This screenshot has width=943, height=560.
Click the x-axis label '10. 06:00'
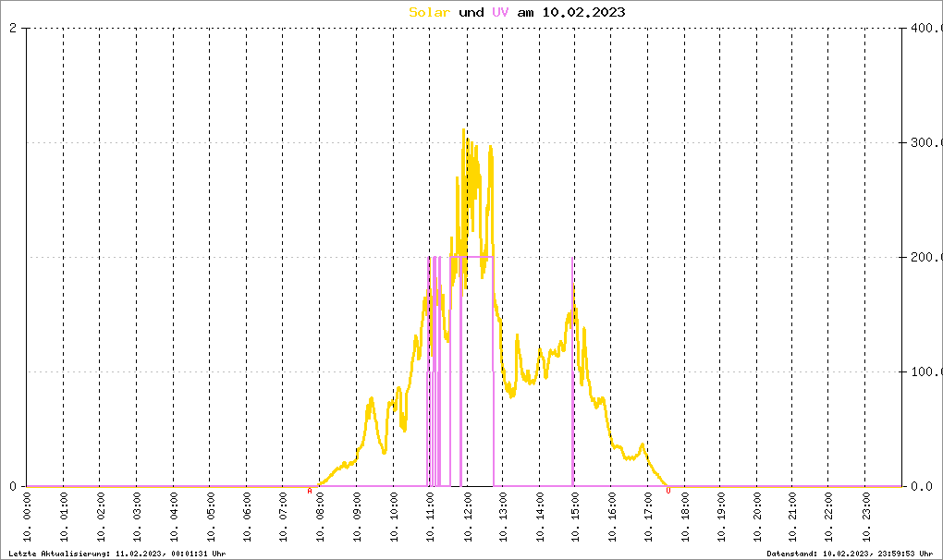247,517
